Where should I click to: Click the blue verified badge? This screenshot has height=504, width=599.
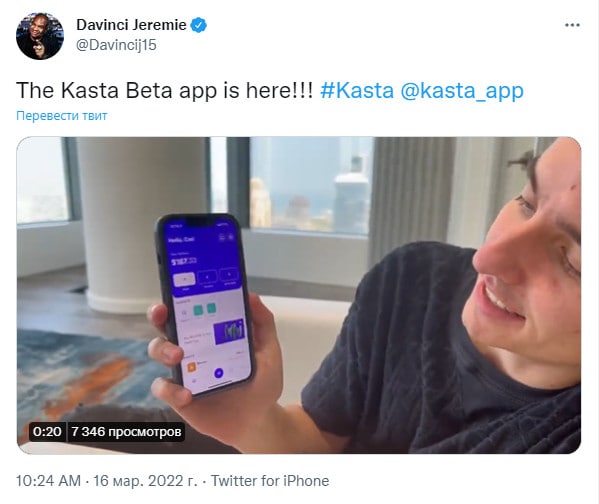[x=198, y=25]
